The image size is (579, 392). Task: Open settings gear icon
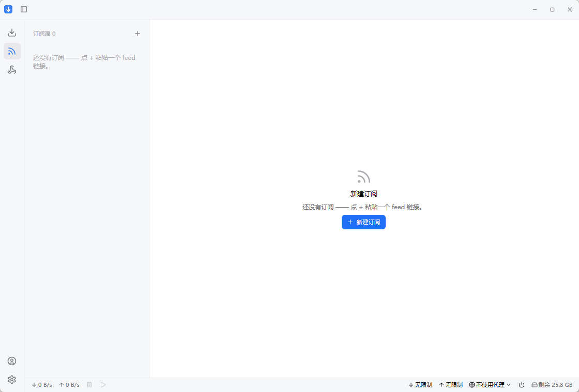pyautogui.click(x=12, y=380)
